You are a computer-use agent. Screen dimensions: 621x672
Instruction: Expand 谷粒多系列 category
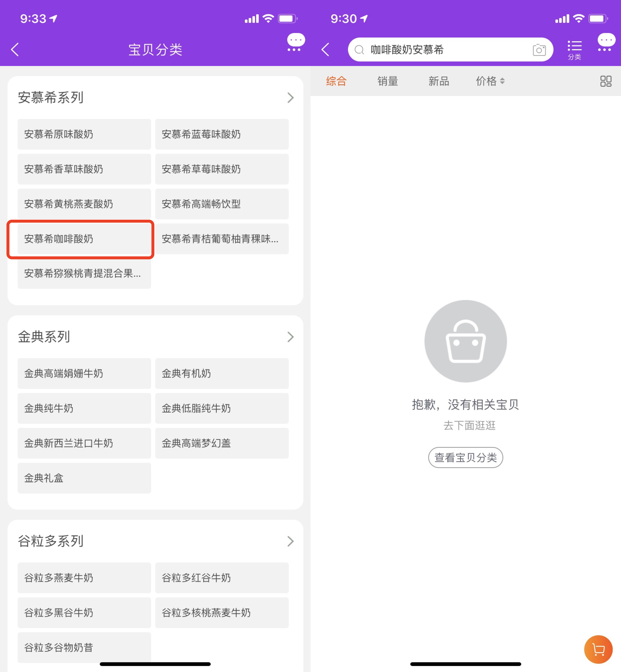[x=290, y=541]
